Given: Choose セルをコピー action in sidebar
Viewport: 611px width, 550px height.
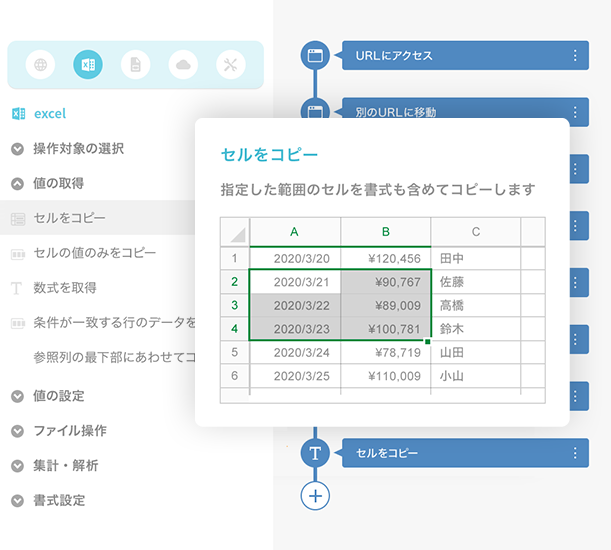Looking at the screenshot, I should [97, 218].
